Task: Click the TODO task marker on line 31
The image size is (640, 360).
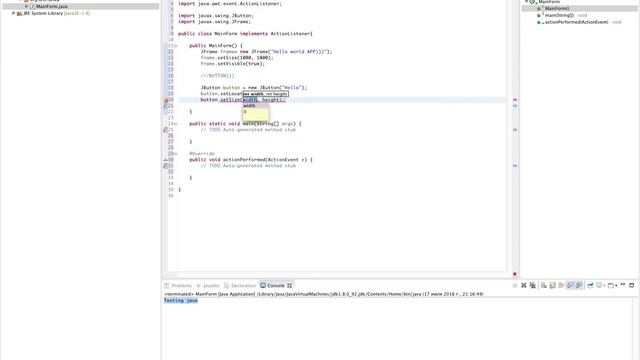Action: 166,166
